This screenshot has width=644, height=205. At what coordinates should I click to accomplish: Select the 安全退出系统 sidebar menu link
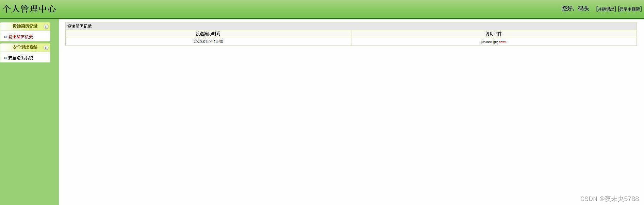(x=20, y=58)
